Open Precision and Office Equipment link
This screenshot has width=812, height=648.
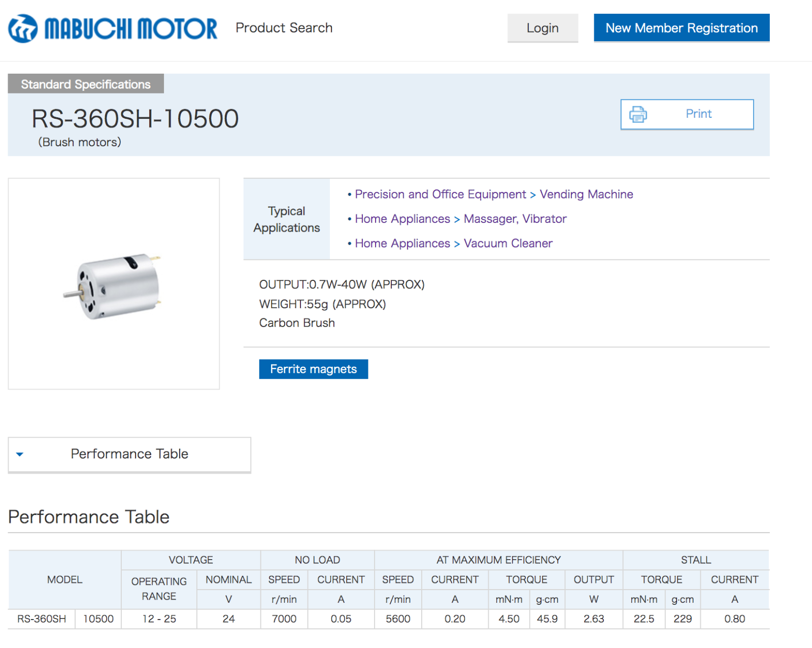[x=441, y=195]
